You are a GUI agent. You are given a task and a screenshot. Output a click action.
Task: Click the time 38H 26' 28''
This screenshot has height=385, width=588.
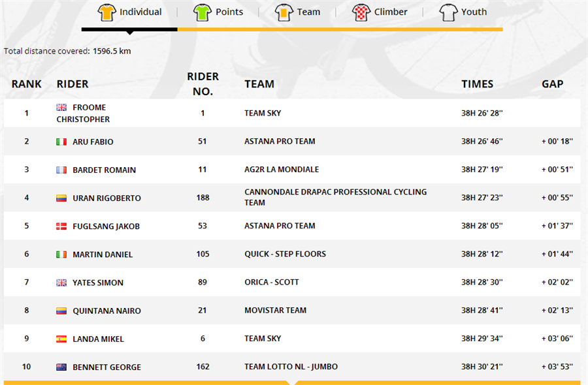click(482, 113)
